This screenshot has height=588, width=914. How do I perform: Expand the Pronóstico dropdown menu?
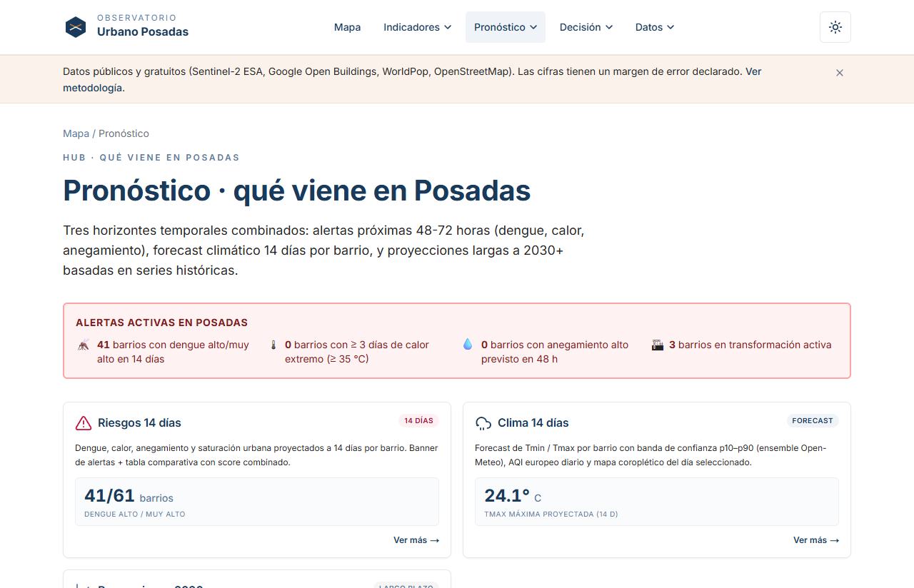(506, 27)
